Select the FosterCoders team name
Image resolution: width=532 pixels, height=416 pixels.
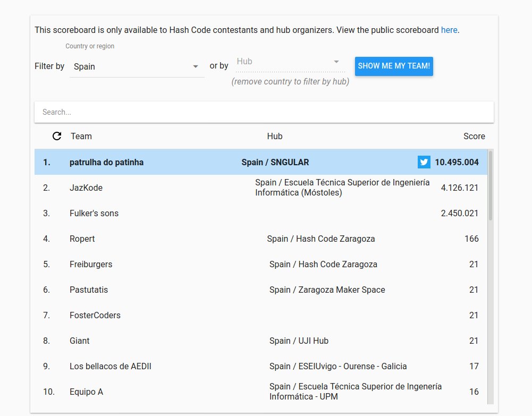(x=95, y=315)
